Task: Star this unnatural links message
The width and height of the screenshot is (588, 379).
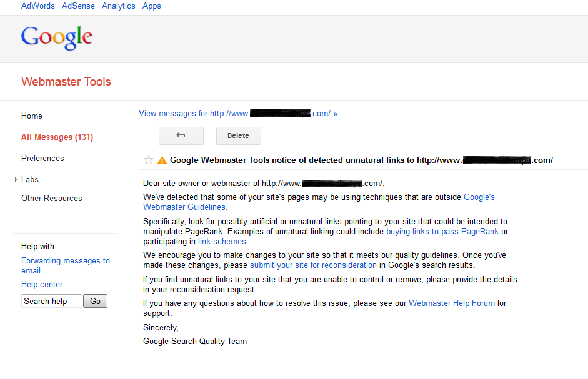Action: tap(149, 160)
